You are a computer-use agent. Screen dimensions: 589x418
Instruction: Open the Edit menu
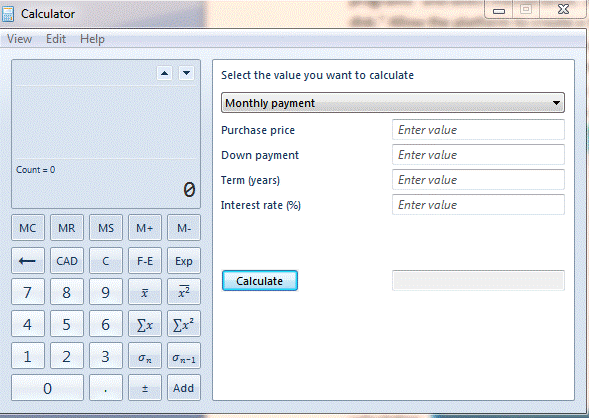56,39
